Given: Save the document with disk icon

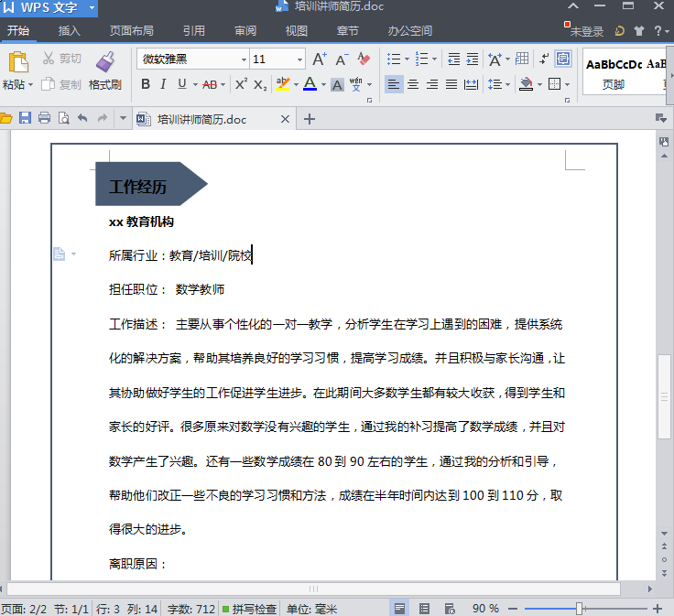Looking at the screenshot, I should click(x=25, y=118).
